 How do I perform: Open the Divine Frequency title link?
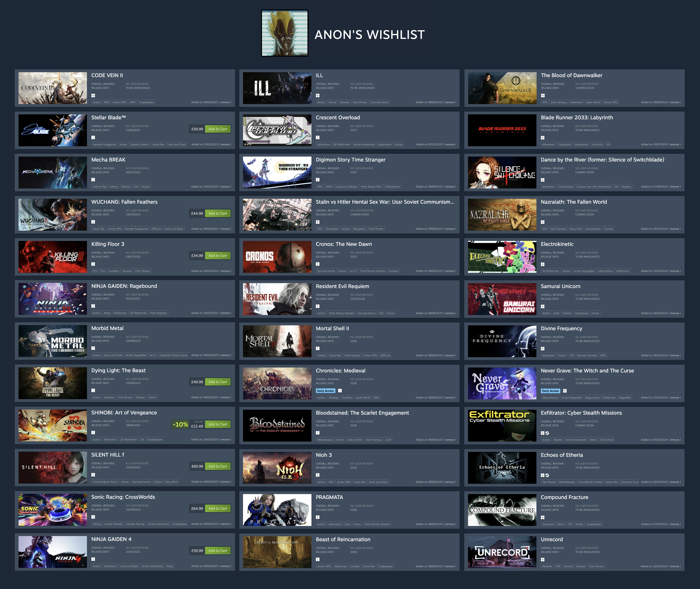[561, 329]
